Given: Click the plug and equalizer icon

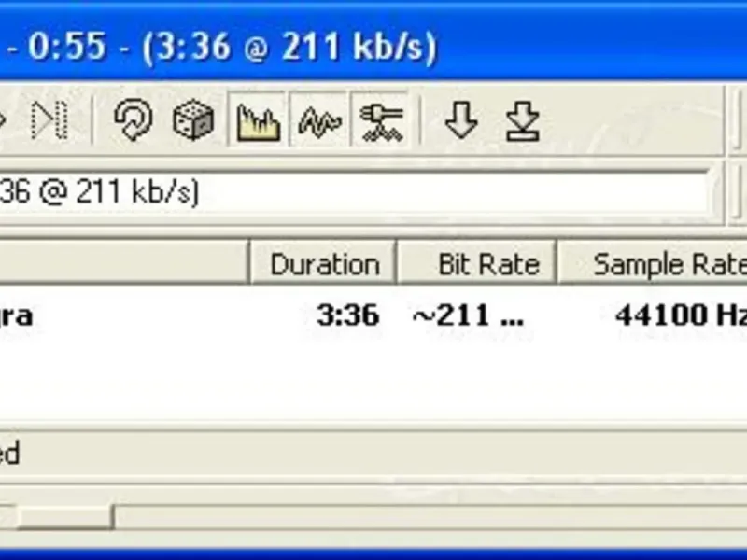Looking at the screenshot, I should 381,120.
